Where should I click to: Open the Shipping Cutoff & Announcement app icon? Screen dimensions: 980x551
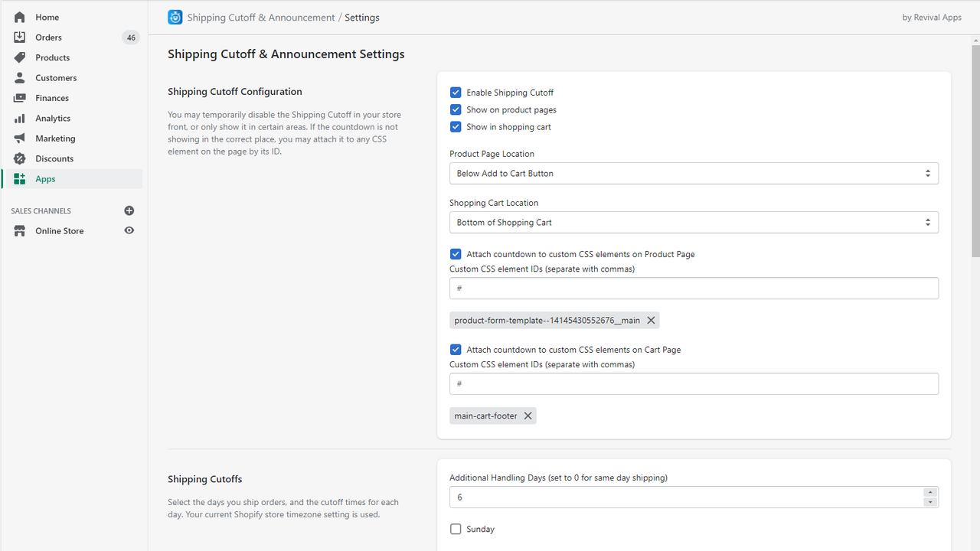point(175,17)
